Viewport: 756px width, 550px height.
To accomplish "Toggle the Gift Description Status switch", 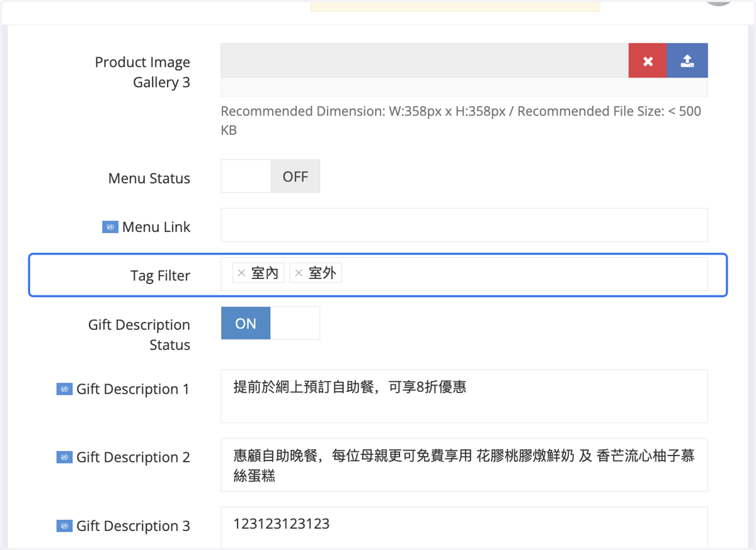I will coord(270,323).
